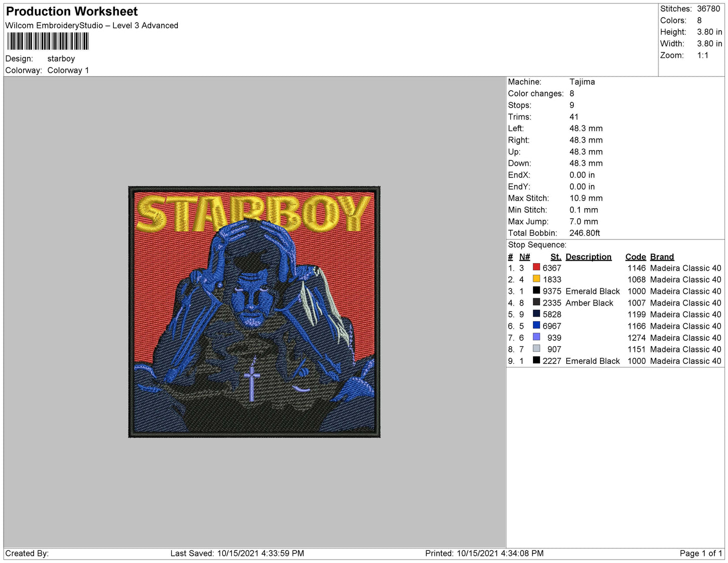Click 'Amber Black' description text

[x=589, y=302]
